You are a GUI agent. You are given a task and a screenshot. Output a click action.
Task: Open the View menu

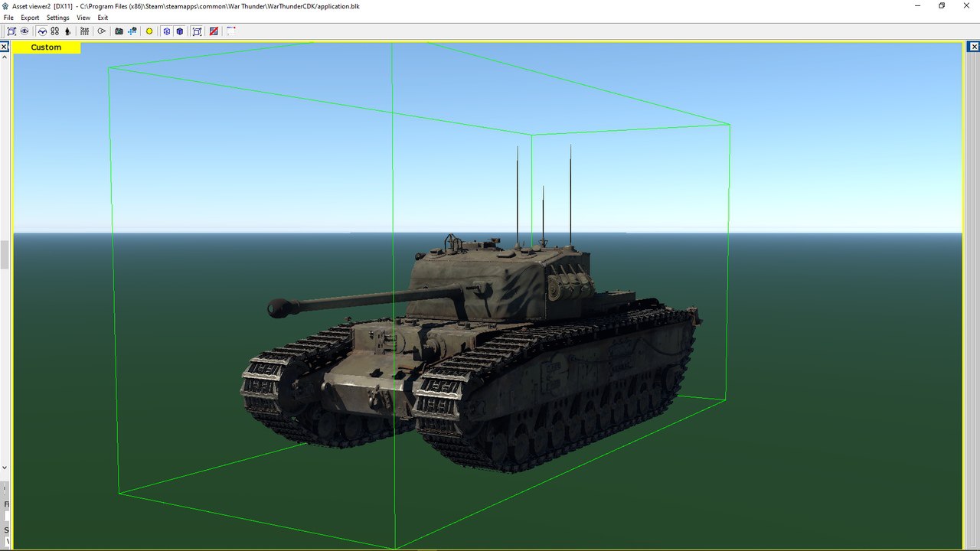point(83,18)
